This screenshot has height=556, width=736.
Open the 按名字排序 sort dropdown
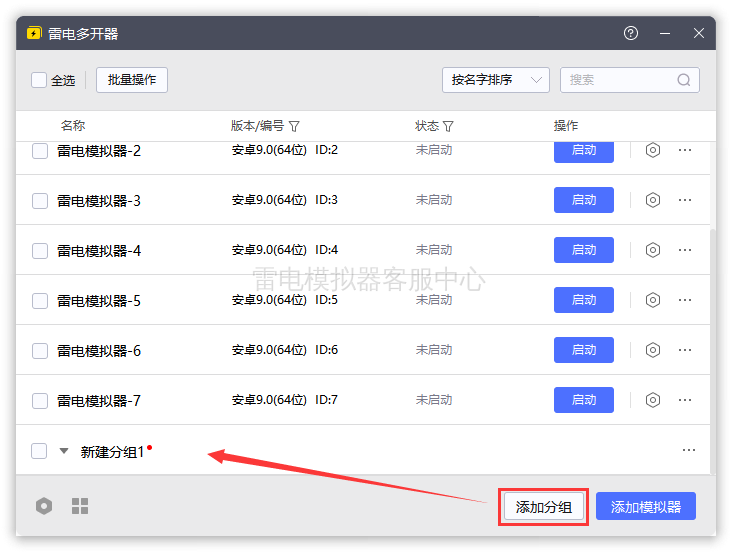[496, 80]
